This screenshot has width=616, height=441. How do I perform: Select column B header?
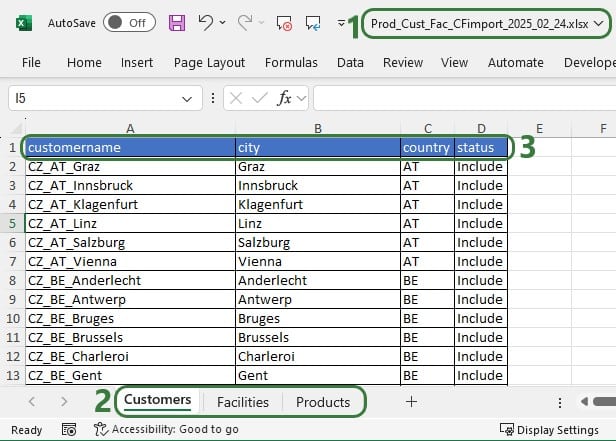pos(318,128)
